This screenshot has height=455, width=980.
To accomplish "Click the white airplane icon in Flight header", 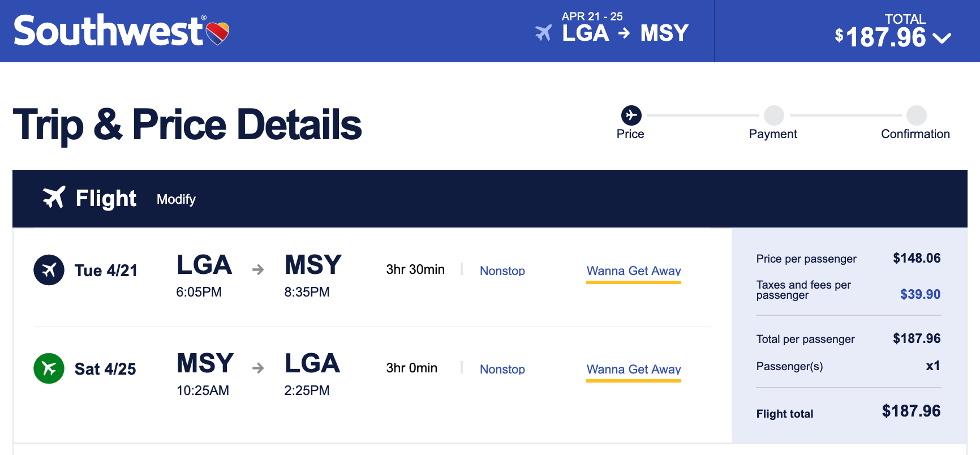I will [x=54, y=198].
